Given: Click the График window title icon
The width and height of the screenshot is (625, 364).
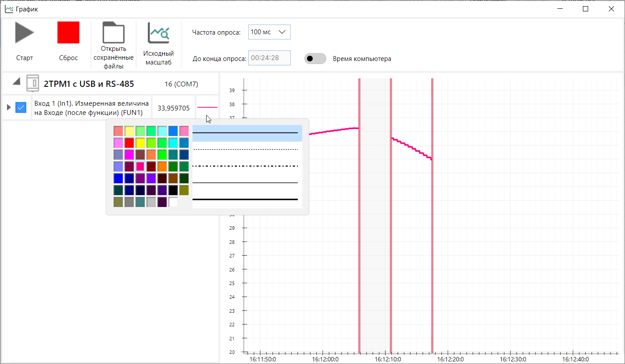Looking at the screenshot, I should point(8,9).
